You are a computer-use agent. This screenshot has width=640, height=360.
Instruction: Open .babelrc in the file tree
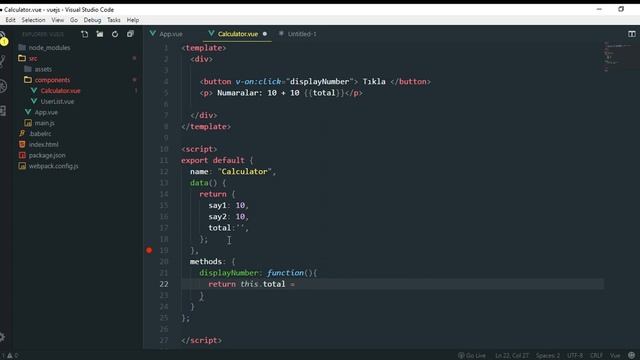(40, 133)
